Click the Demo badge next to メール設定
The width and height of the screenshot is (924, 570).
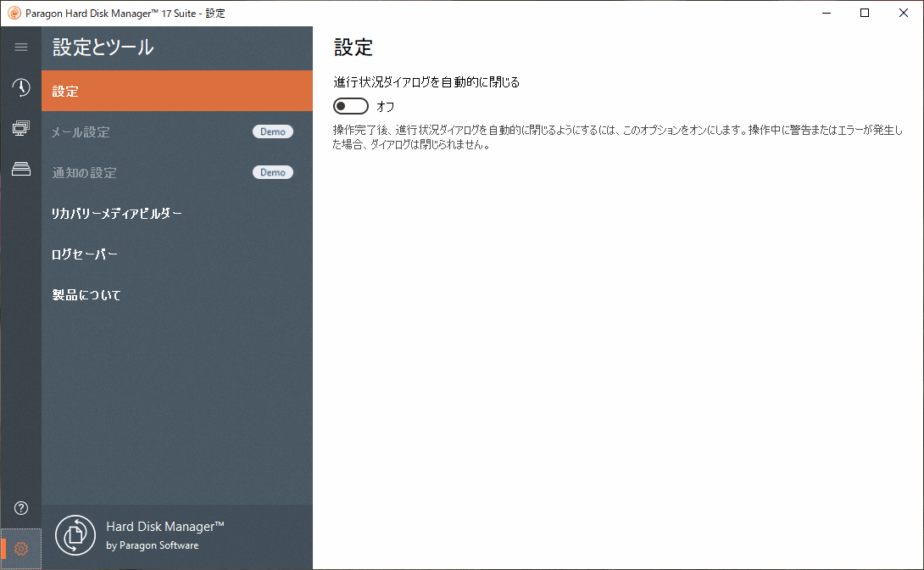(x=273, y=131)
